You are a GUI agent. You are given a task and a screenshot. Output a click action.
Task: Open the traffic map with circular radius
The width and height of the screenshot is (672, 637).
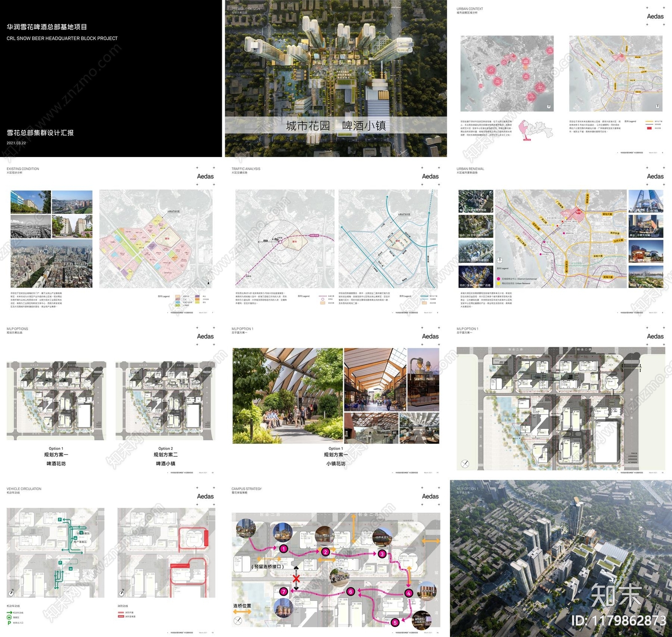[285, 239]
